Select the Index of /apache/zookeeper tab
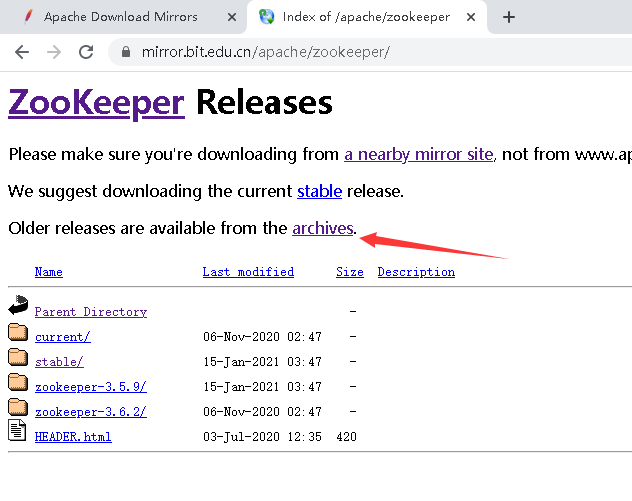Image resolution: width=632 pixels, height=501 pixels. (366, 17)
